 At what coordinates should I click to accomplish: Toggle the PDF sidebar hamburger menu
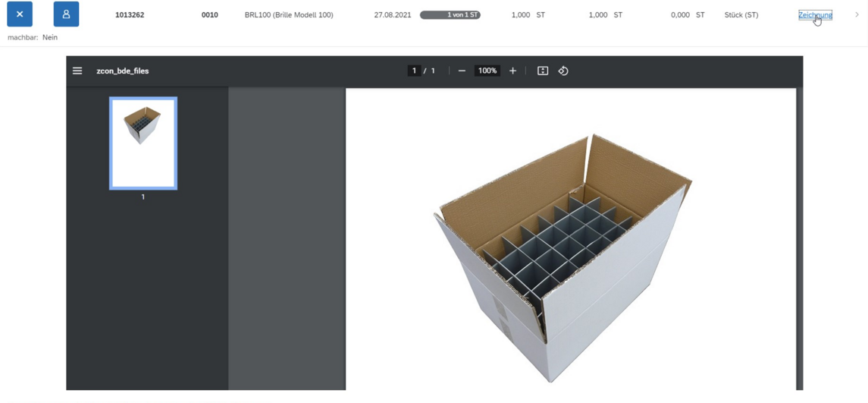pyautogui.click(x=77, y=71)
